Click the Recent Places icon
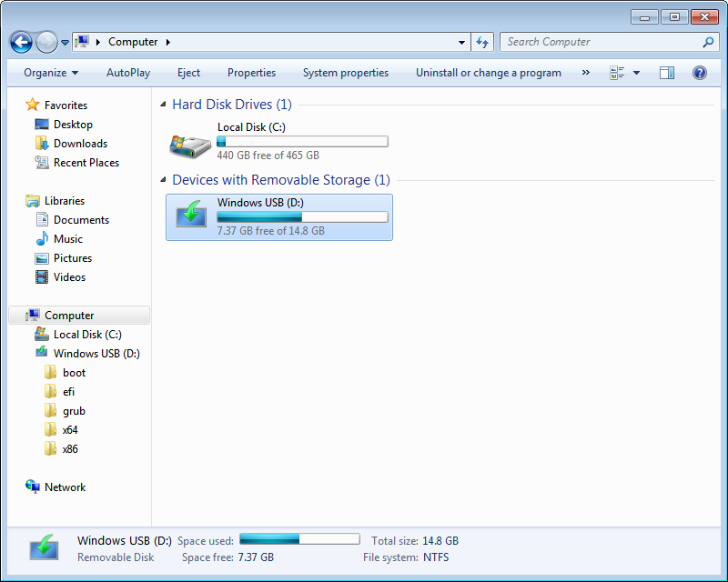The image size is (728, 582). (42, 163)
